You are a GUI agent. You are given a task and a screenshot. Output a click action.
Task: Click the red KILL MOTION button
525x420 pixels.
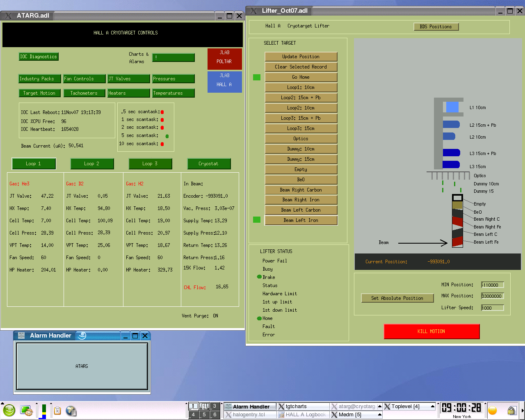click(431, 331)
